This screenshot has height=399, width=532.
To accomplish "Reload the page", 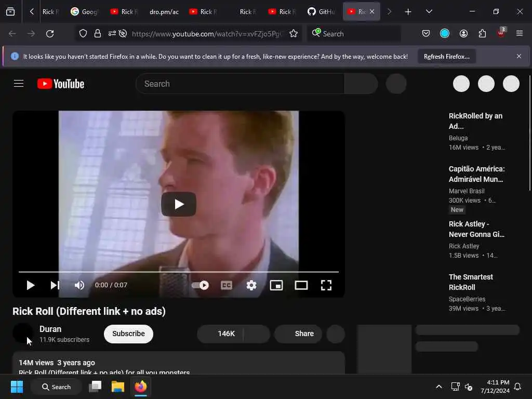I will [x=50, y=34].
